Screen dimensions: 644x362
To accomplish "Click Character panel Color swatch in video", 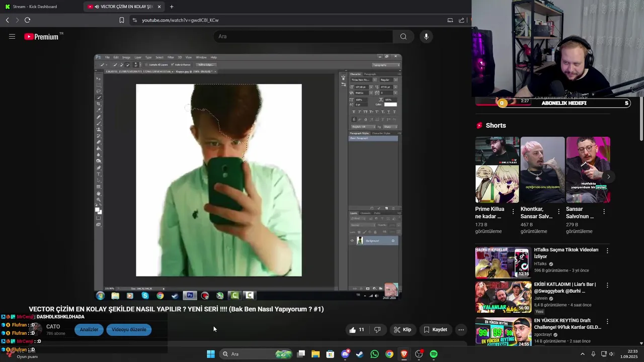I will tap(391, 105).
